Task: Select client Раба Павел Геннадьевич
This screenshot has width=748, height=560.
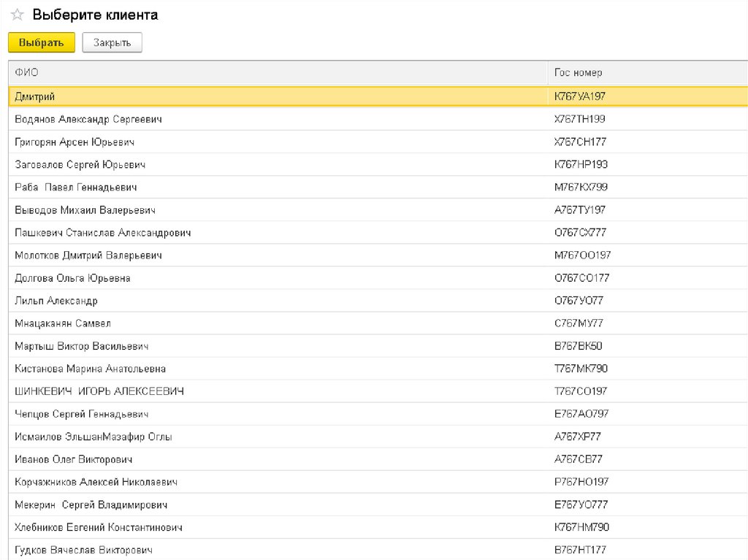Action: point(76,187)
